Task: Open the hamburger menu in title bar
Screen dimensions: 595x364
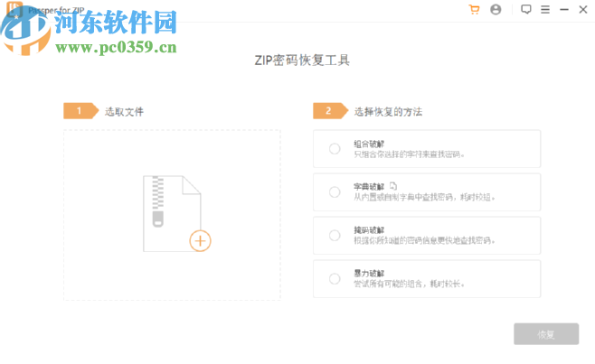Action: pos(547,9)
